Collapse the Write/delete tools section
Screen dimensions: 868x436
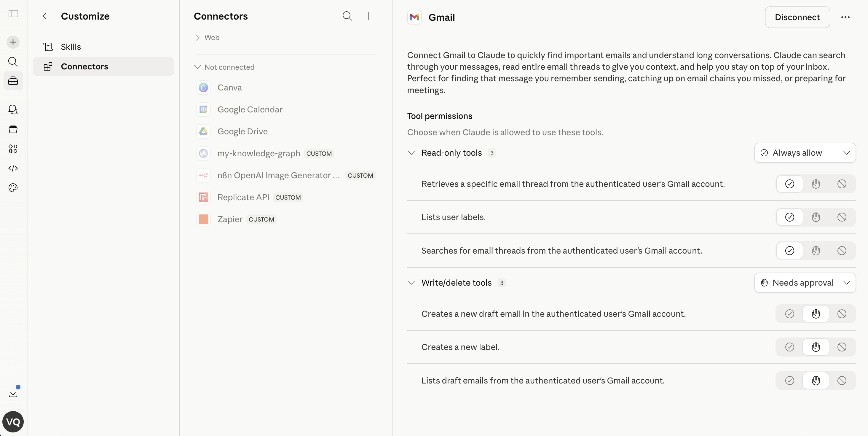(x=411, y=283)
